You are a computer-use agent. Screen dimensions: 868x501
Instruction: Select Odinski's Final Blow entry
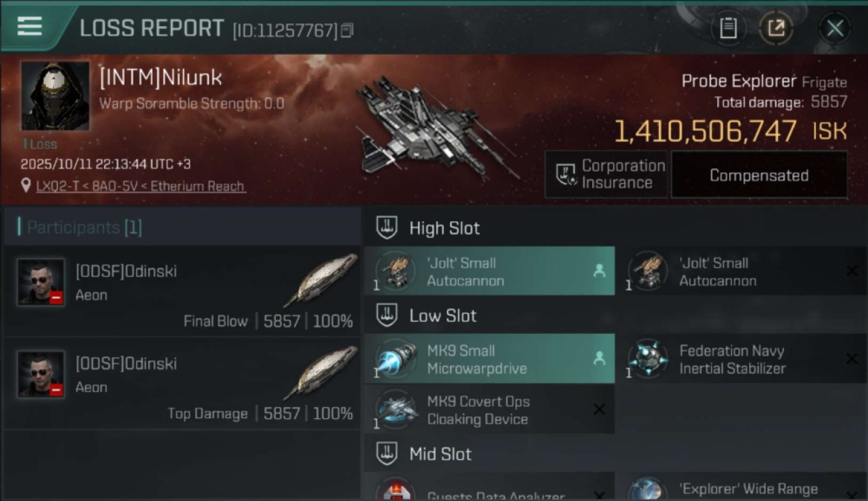point(182,291)
